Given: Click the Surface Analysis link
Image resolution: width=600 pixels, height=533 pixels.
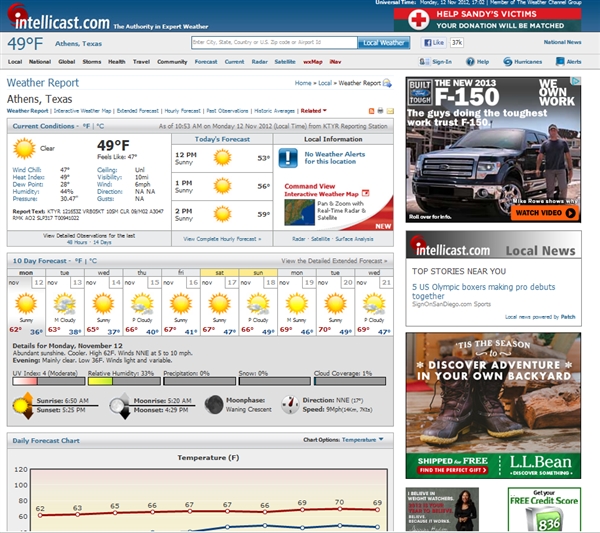Looking at the screenshot, I should (x=354, y=239).
